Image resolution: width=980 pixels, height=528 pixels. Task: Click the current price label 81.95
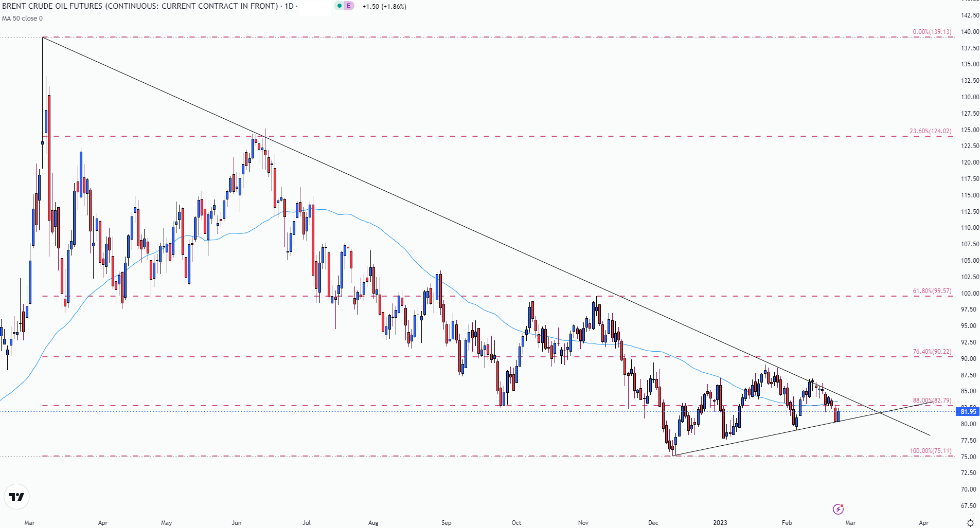tap(968, 411)
